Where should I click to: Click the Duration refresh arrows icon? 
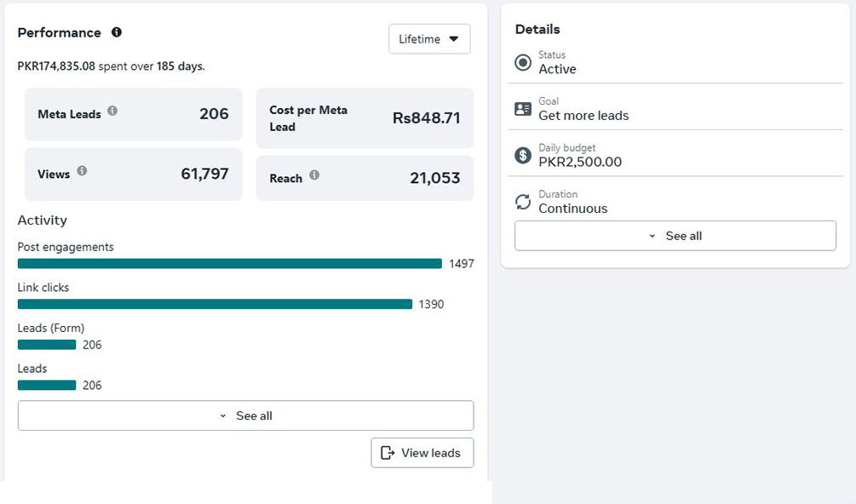pyautogui.click(x=523, y=202)
